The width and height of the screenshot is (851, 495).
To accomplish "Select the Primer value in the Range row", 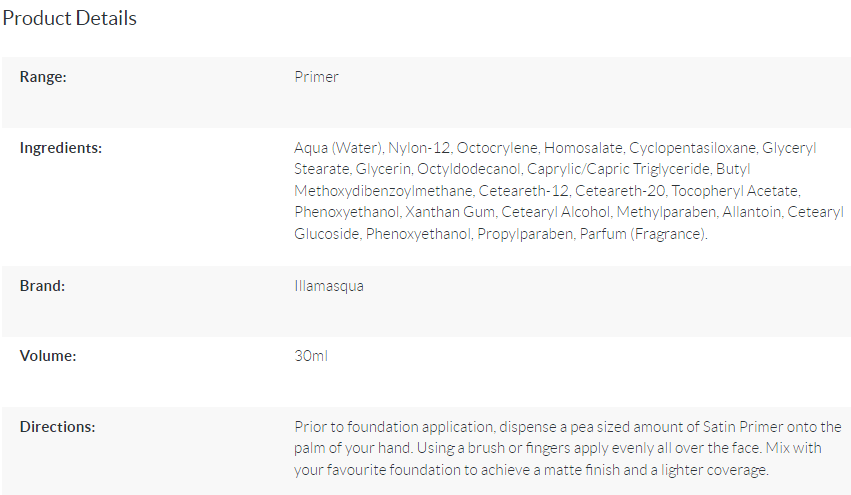I will 316,77.
